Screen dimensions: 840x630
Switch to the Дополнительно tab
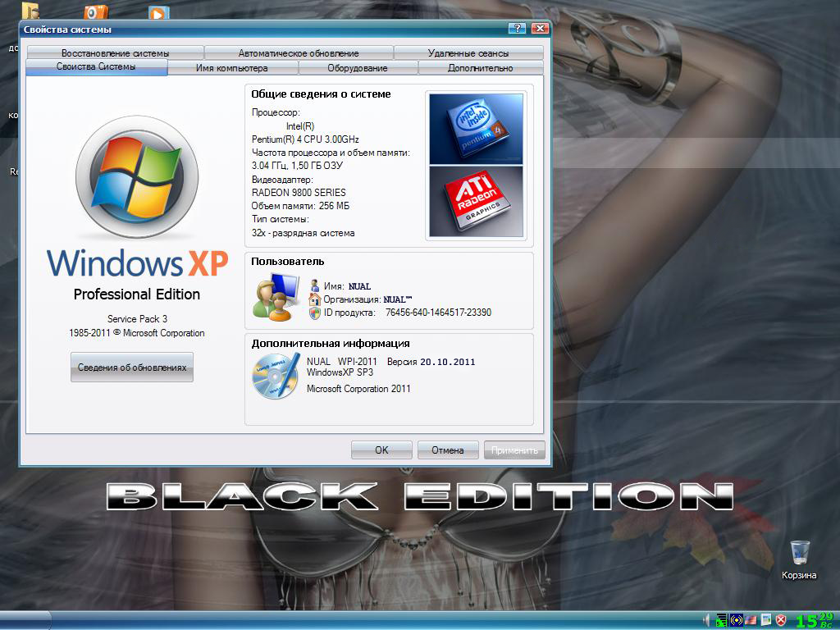pyautogui.click(x=481, y=68)
